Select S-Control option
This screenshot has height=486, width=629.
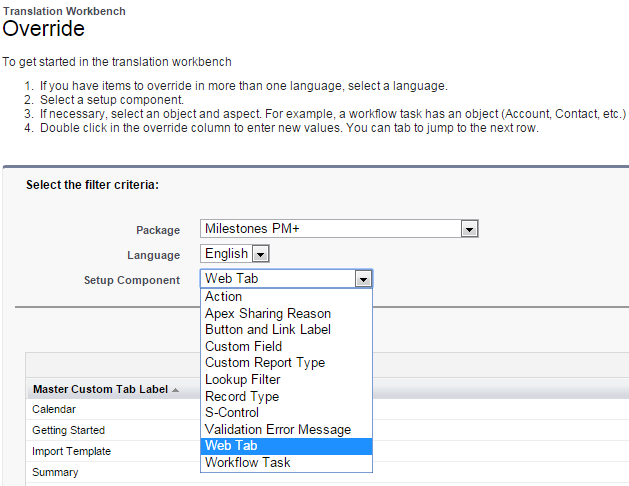pyautogui.click(x=232, y=413)
